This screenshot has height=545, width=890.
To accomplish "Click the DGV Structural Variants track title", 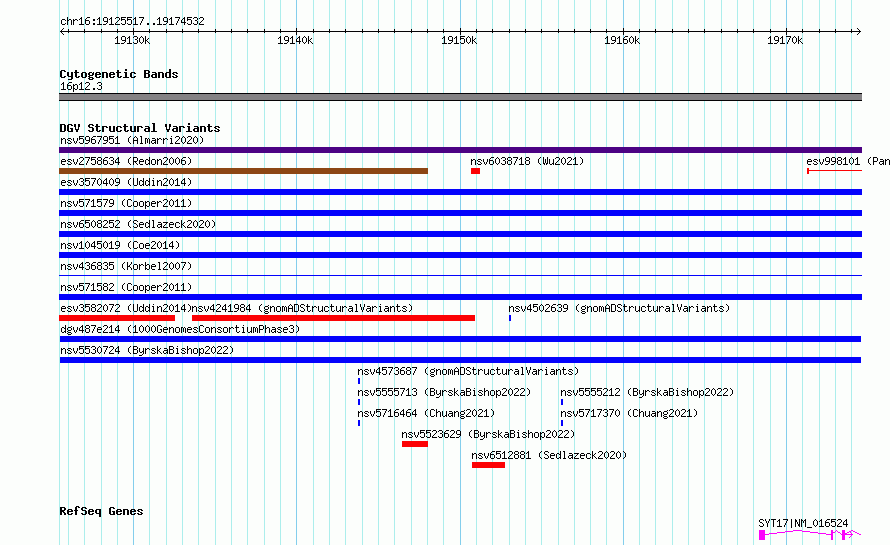I will pyautogui.click(x=140, y=128).
